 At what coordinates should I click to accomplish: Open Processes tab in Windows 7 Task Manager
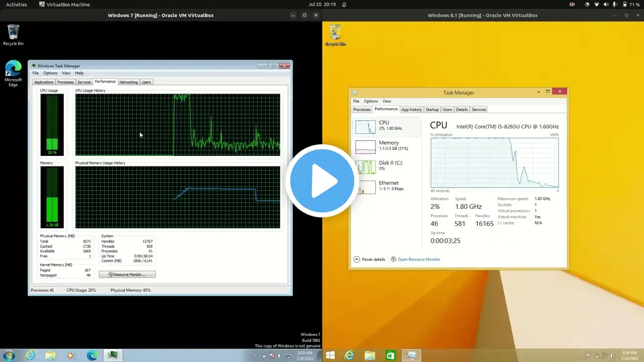point(65,82)
